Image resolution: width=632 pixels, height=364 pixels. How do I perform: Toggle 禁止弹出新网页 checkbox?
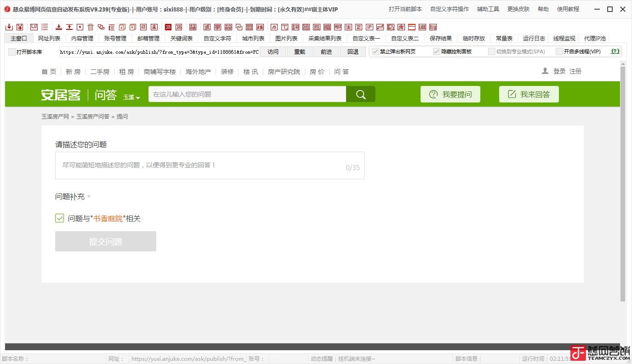(375, 51)
